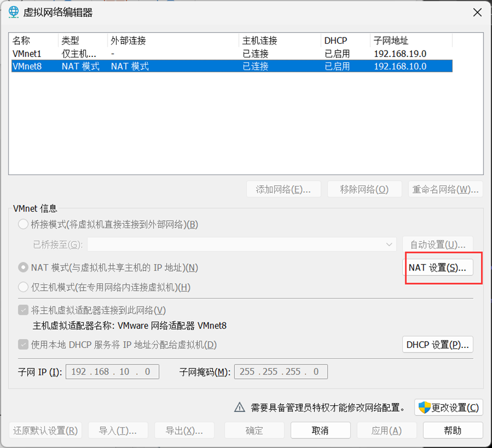Click the 类型 column header
Image resolution: width=492 pixels, height=448 pixels.
tap(83, 40)
